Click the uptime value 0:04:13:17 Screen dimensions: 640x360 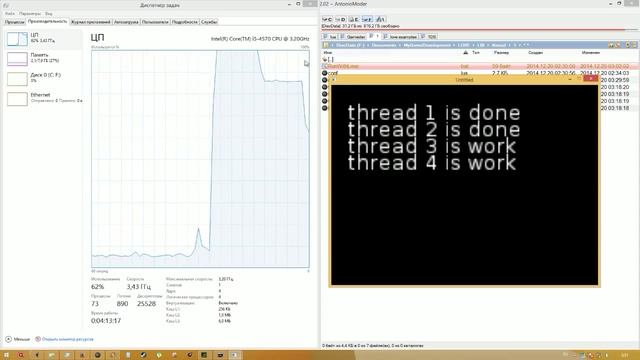106,321
